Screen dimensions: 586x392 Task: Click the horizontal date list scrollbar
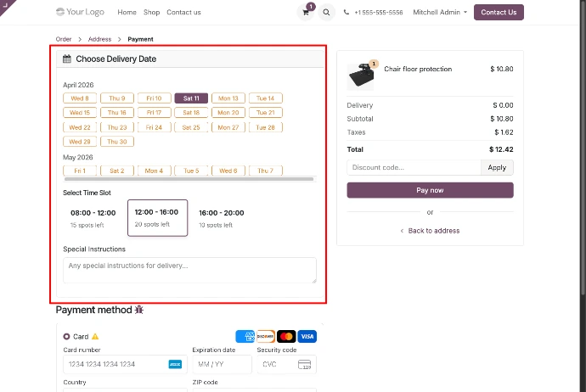point(189,179)
